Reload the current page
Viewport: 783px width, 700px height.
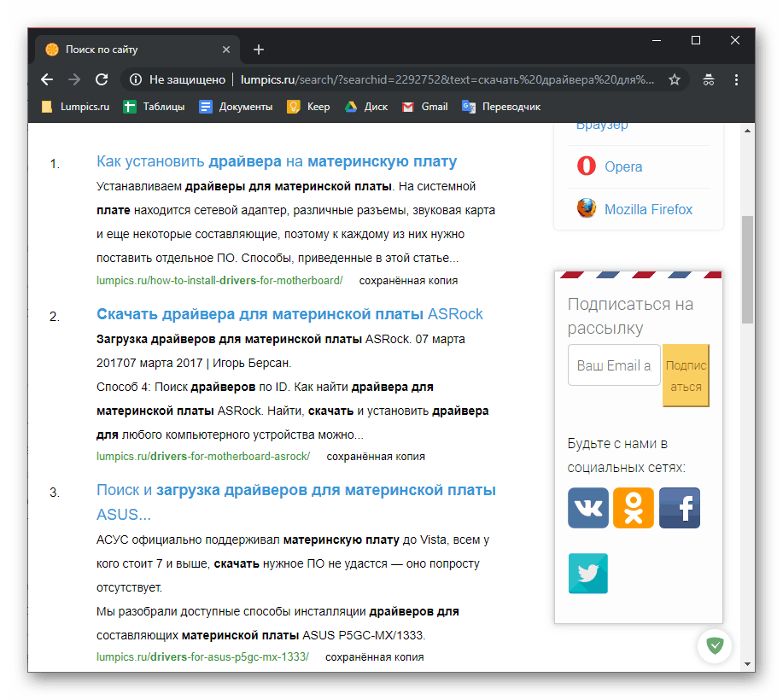pyautogui.click(x=102, y=79)
